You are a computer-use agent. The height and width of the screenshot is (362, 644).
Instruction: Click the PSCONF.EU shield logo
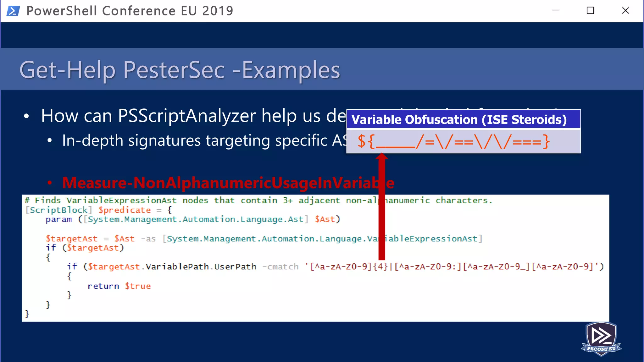coord(601,339)
